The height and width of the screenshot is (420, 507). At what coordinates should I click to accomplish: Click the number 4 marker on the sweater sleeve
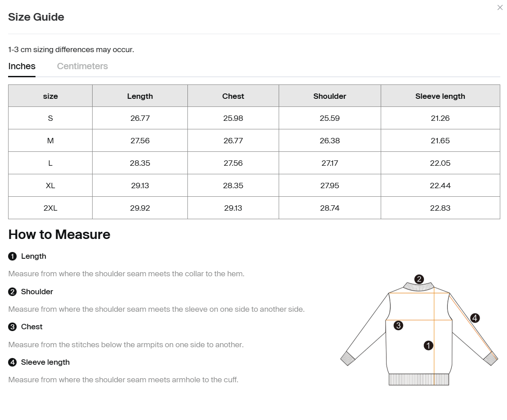pyautogui.click(x=475, y=317)
